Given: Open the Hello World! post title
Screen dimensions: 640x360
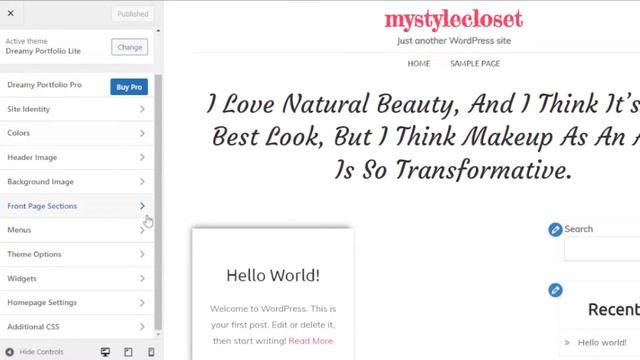Looking at the screenshot, I should pos(273,276).
